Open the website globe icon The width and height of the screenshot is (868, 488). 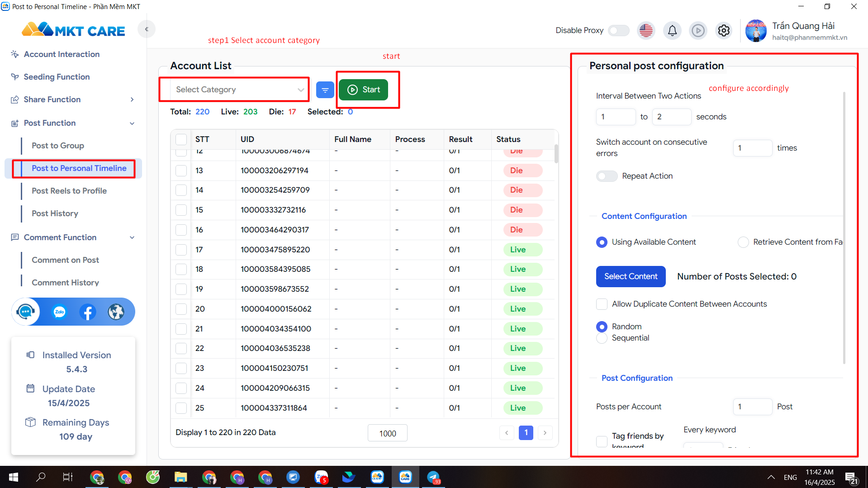click(116, 312)
